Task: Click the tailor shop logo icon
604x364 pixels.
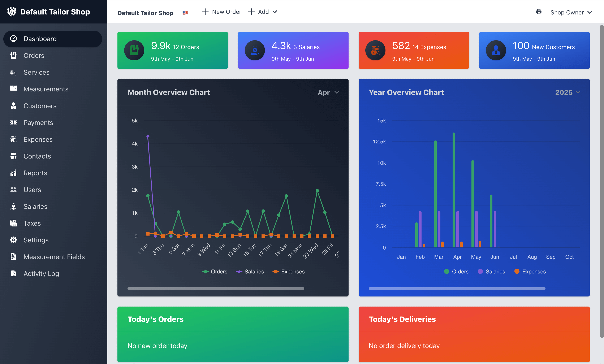Action: point(12,12)
